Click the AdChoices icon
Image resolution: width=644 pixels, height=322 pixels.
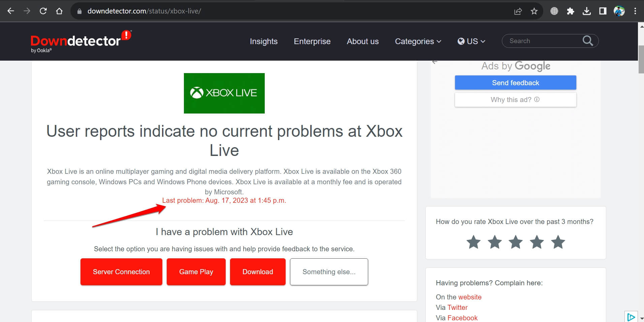point(631,317)
